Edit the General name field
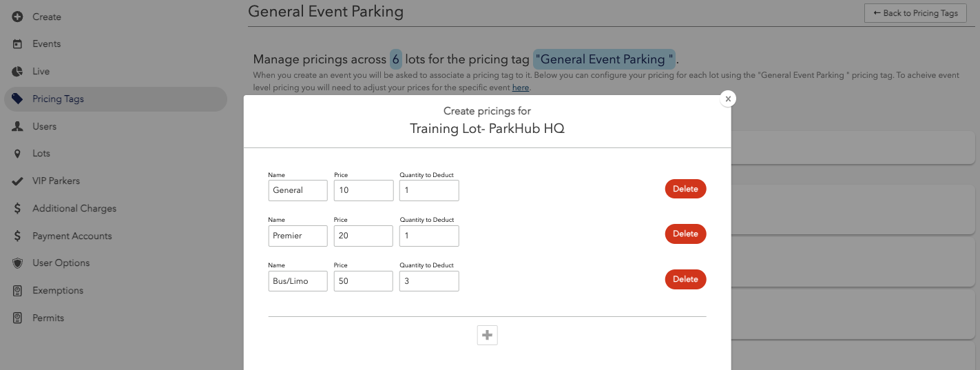The height and width of the screenshot is (370, 980). (x=298, y=191)
